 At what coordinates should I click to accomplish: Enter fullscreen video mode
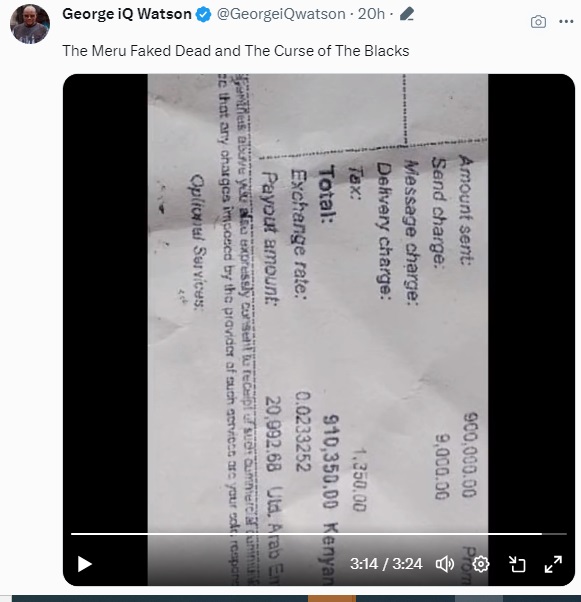click(x=553, y=564)
